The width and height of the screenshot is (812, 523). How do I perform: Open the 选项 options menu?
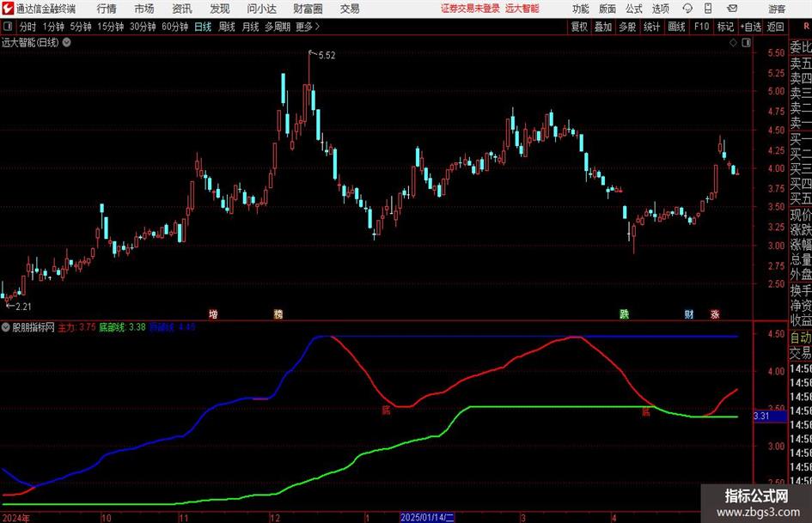click(660, 9)
